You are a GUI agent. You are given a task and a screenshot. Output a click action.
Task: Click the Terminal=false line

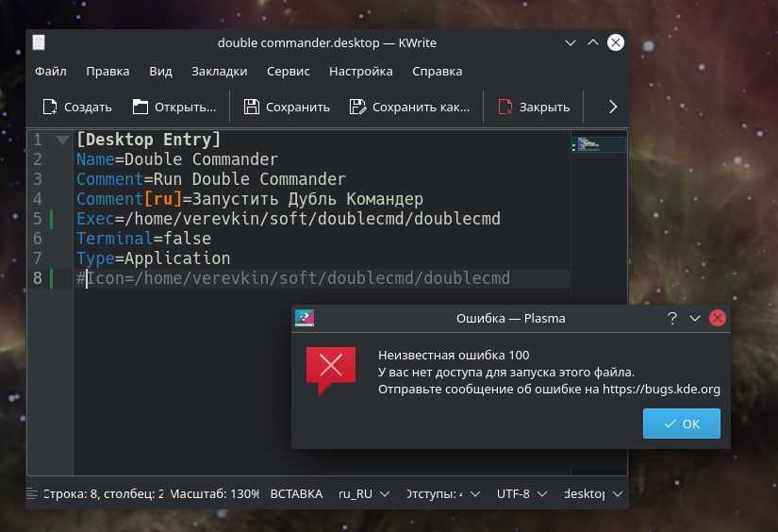(x=143, y=239)
